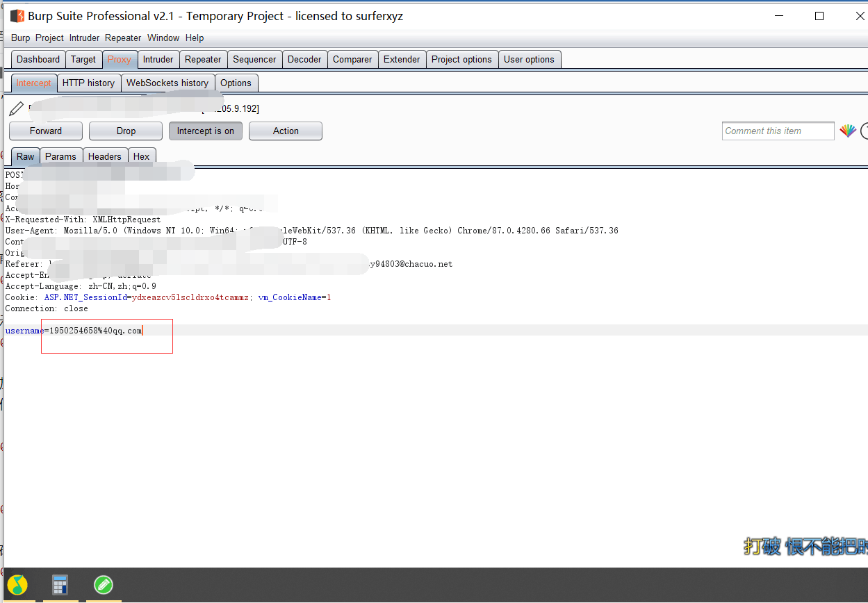Switch to the Repeater tool tab
This screenshot has width=868, height=603.
[203, 59]
